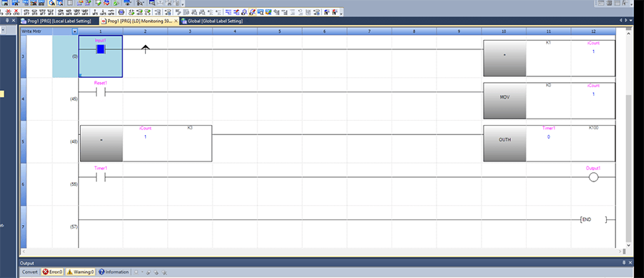
Task: Select the OUTH instruction block
Action: coord(504,144)
